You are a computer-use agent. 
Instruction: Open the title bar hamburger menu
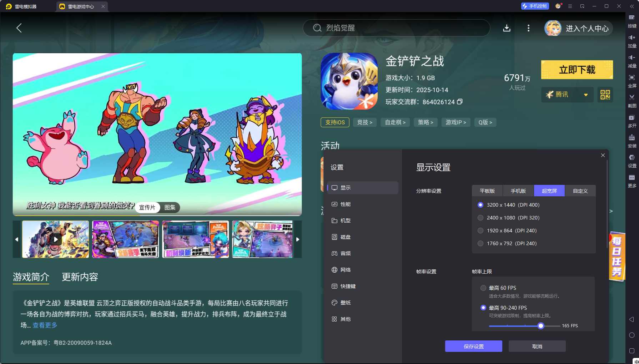(570, 6)
